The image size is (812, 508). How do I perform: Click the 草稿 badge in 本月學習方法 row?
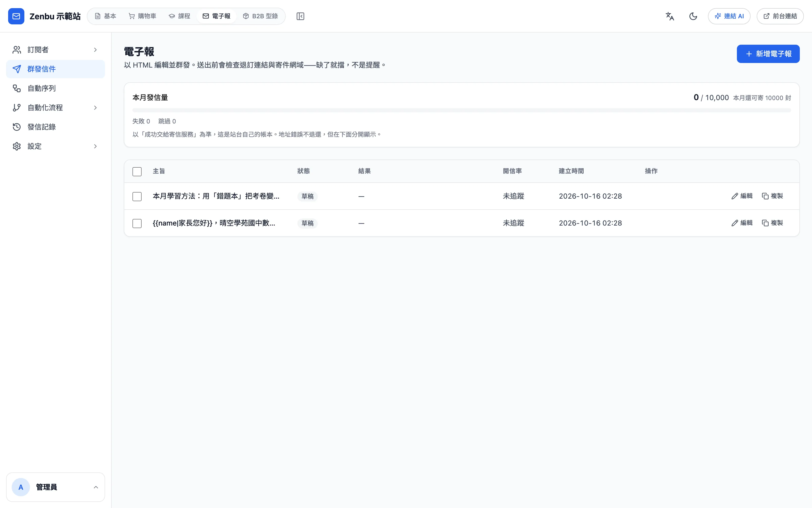(x=307, y=196)
